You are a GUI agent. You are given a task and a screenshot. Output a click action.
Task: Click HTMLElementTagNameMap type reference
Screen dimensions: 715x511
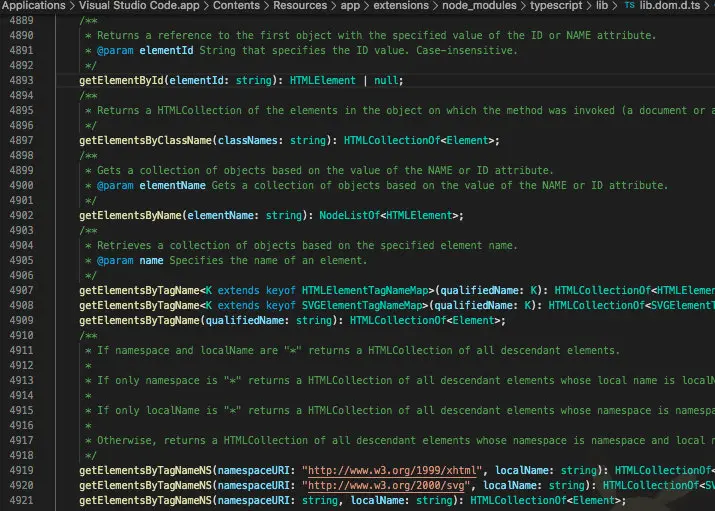pos(365,290)
